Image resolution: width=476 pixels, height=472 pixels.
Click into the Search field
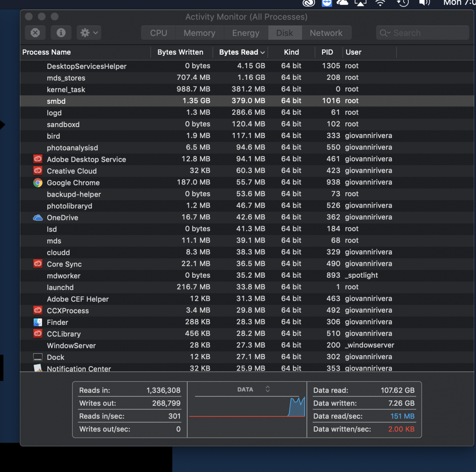pyautogui.click(x=422, y=33)
